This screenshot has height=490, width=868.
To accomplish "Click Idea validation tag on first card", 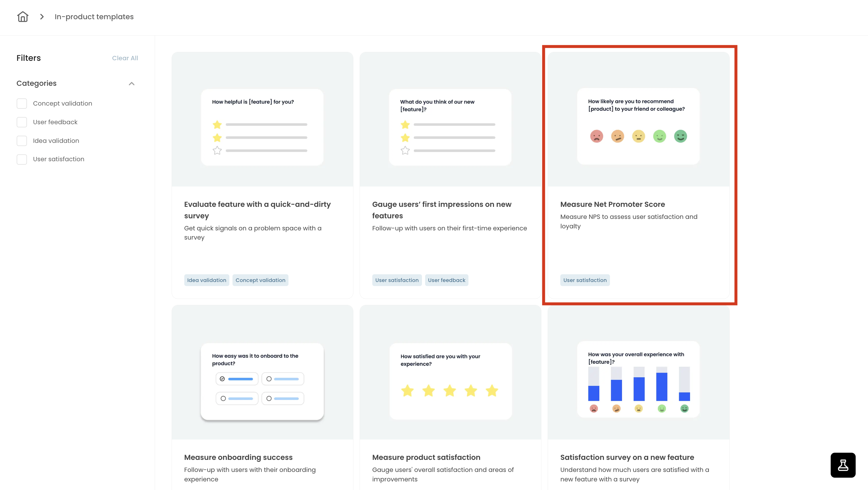I will tap(207, 280).
